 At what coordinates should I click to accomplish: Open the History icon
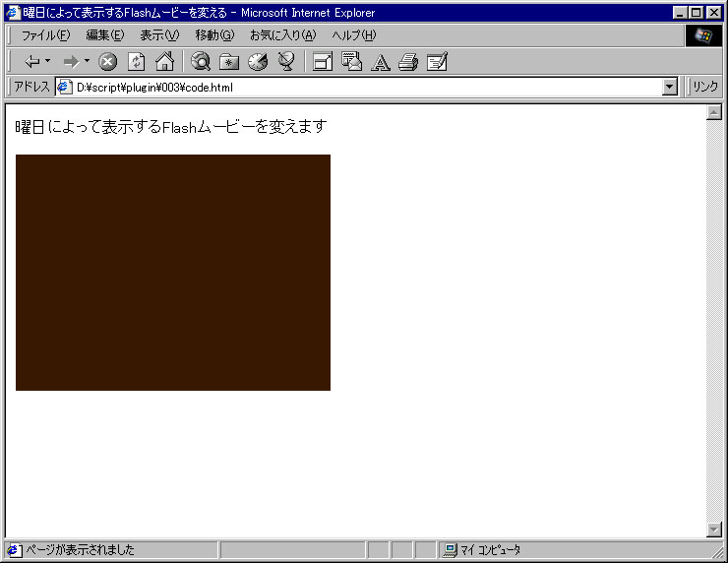[x=258, y=61]
